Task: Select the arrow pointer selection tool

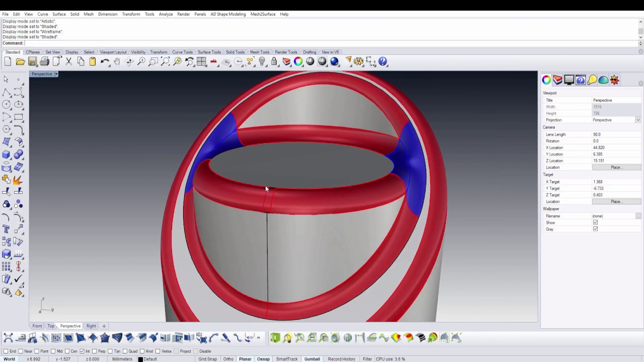Action: tap(6, 79)
